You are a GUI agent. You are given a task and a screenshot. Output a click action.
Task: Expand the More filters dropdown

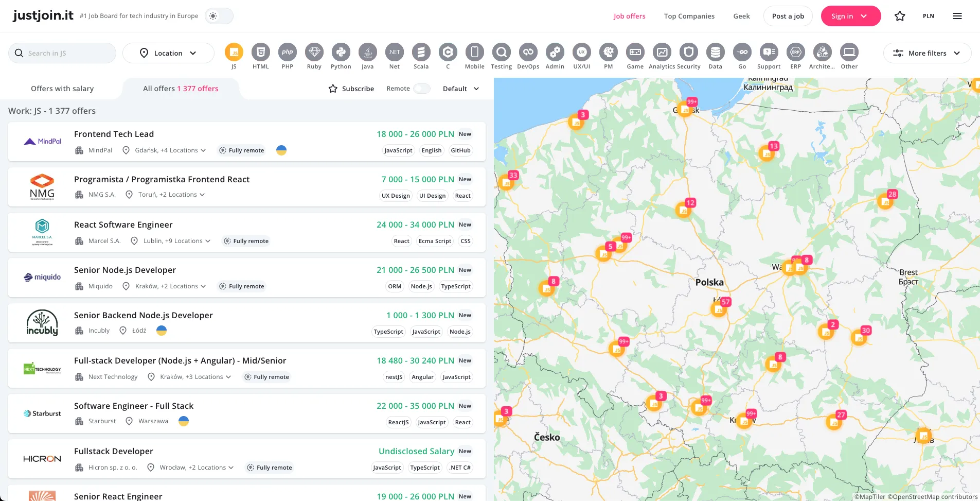point(928,53)
